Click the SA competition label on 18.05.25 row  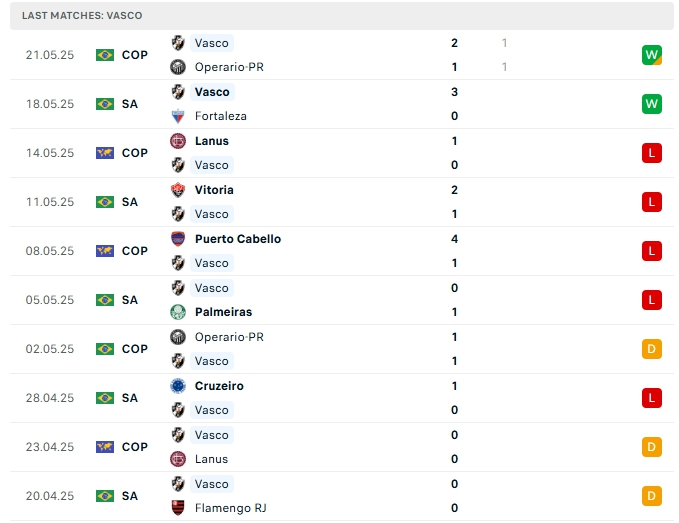pyautogui.click(x=130, y=104)
